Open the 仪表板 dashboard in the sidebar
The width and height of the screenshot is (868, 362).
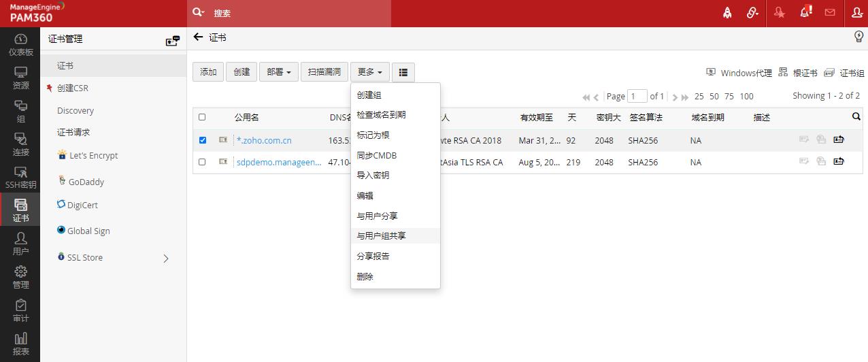20,45
